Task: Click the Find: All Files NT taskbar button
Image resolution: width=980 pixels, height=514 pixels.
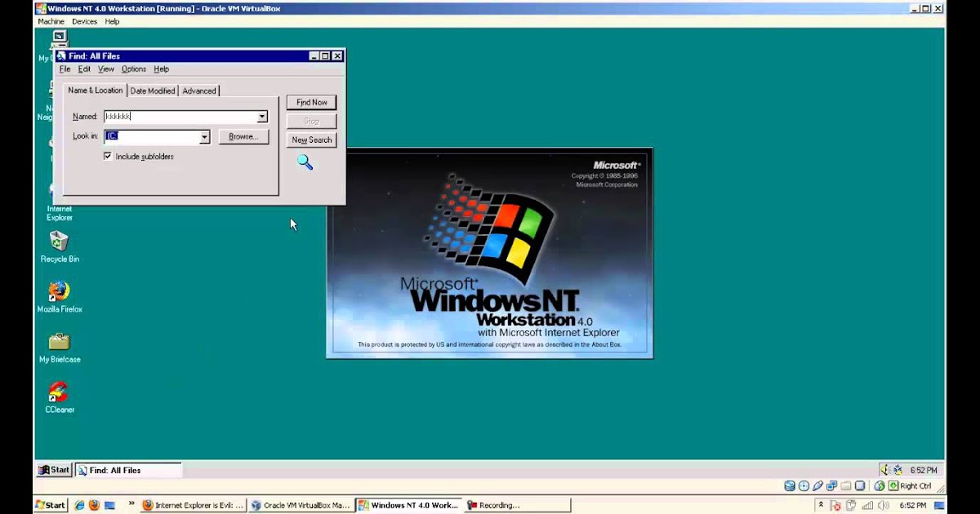Action: click(128, 470)
